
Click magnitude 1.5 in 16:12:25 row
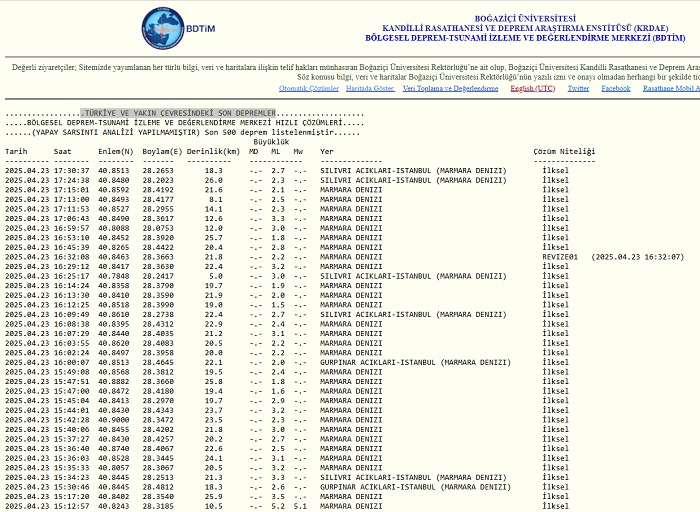278,305
